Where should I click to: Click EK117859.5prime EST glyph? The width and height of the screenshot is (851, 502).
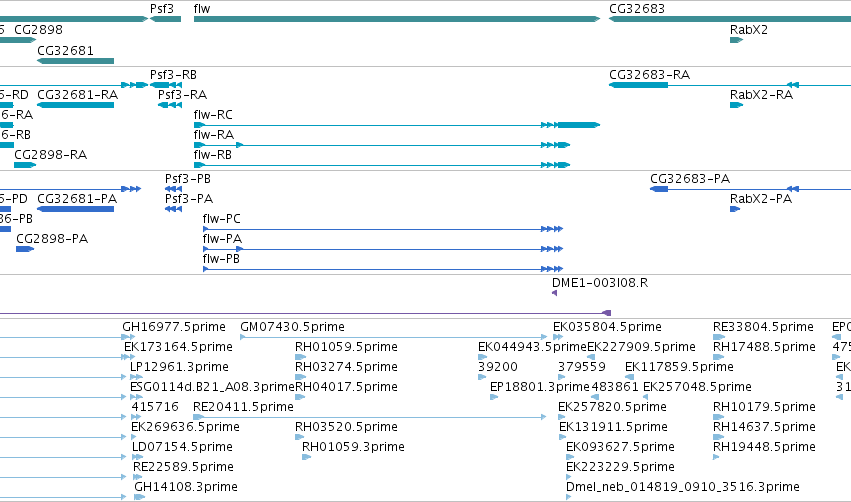tap(630, 377)
